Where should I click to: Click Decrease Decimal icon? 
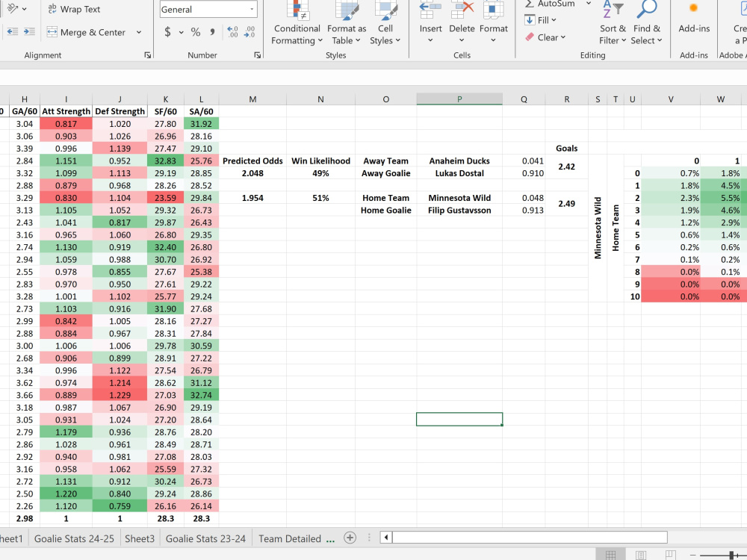pos(249,32)
